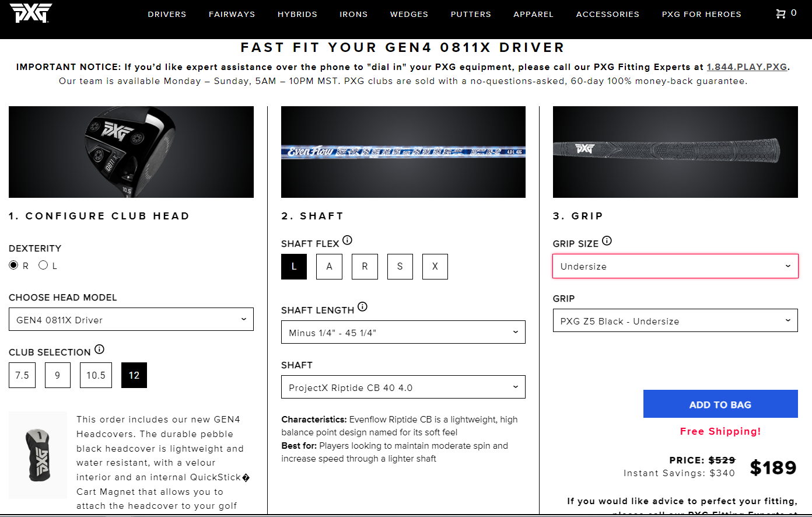Show info about Grip Size
This screenshot has width=812, height=517.
tap(607, 240)
